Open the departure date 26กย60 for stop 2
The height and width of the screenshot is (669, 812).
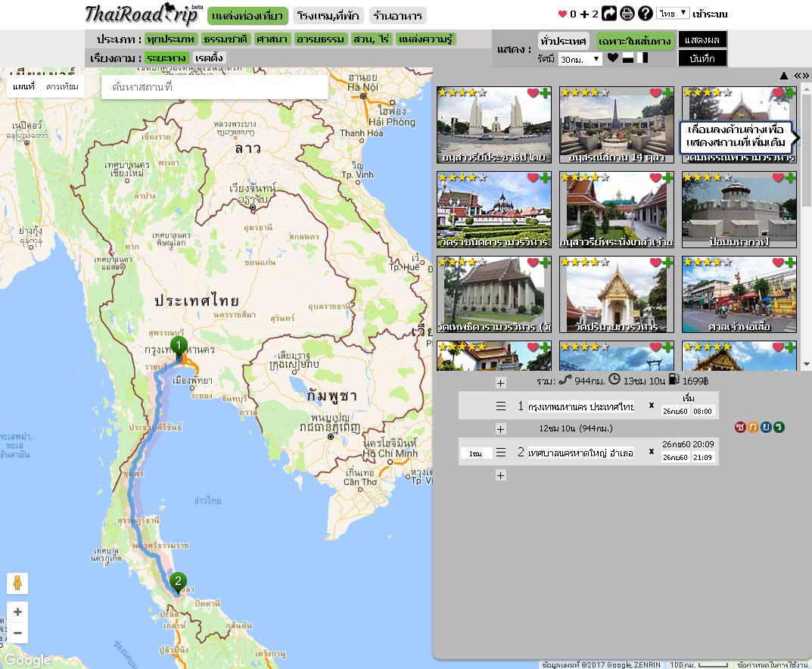(x=675, y=457)
